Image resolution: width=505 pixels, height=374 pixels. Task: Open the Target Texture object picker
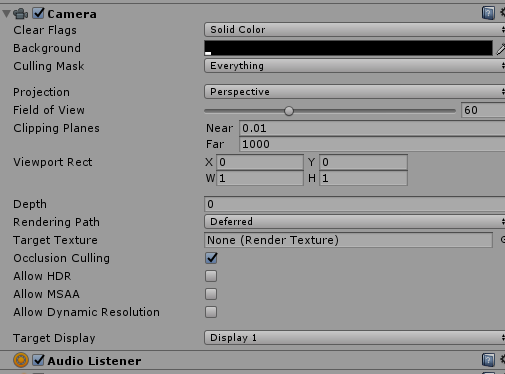point(502,240)
